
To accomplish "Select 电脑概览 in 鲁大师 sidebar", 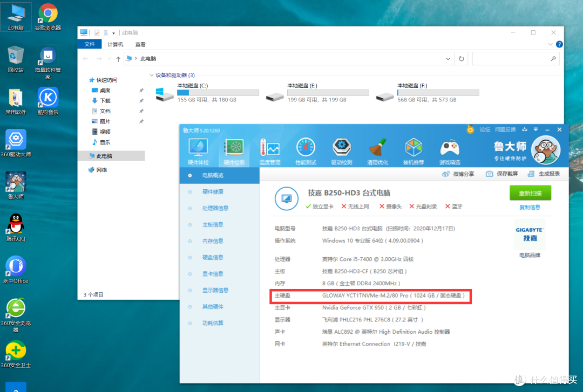I will (219, 175).
